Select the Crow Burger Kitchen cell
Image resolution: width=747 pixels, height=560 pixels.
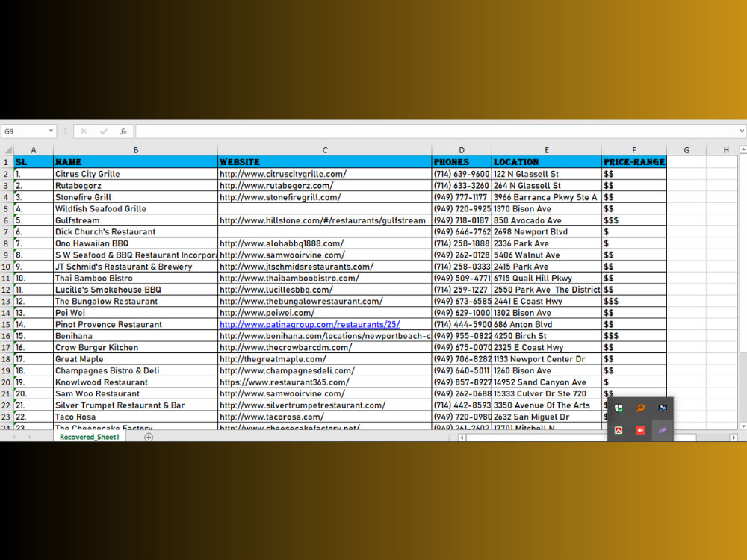[x=135, y=348]
